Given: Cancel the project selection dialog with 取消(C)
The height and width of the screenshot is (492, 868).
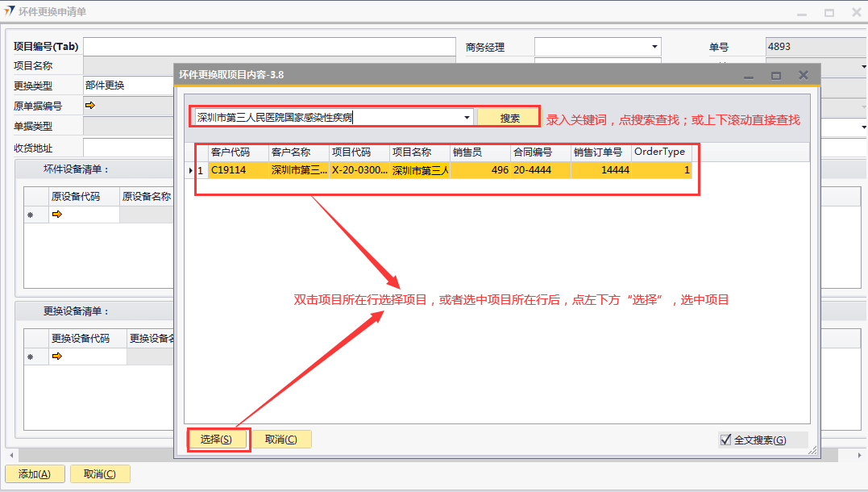Looking at the screenshot, I should click(x=280, y=440).
